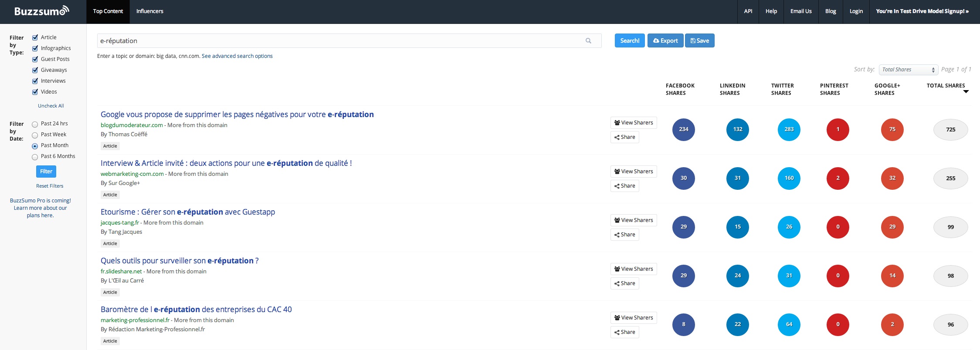
Task: Open the Baromètre CAC 40 article title
Action: (x=196, y=310)
